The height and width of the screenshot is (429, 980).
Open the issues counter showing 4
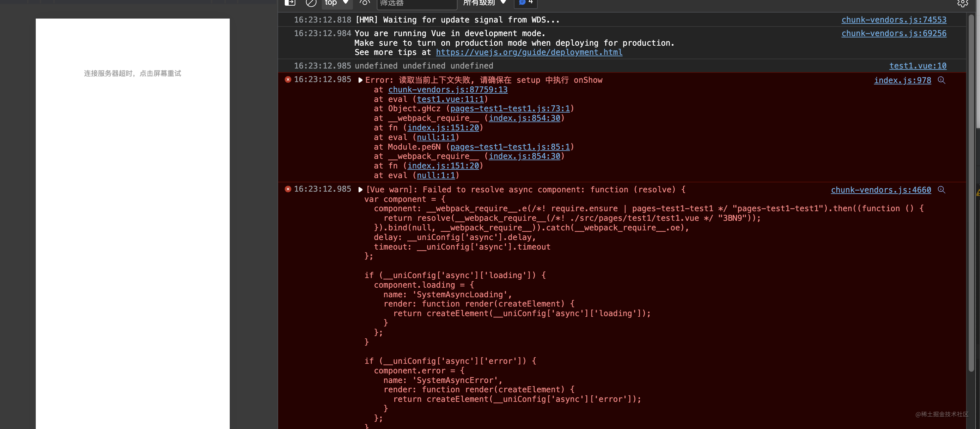click(525, 3)
